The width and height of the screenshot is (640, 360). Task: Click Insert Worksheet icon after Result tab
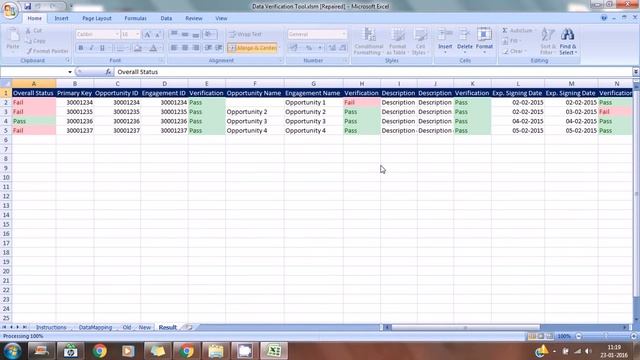tap(188, 327)
